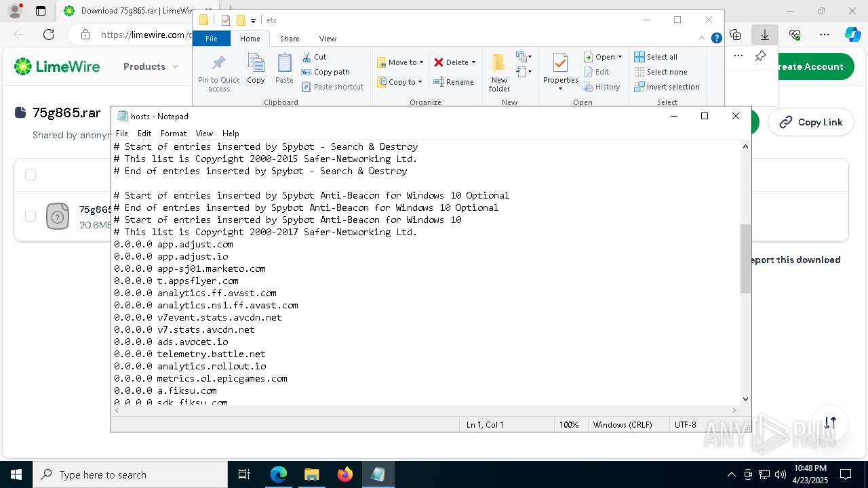Open the Explorer File tab
This screenshot has width=868, height=488.
tap(212, 39)
